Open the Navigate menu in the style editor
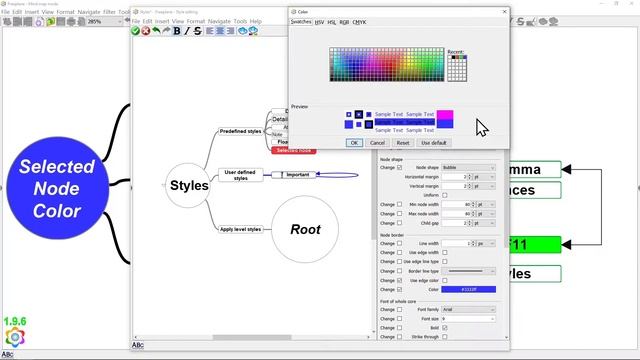640x360 pixels. click(219, 21)
